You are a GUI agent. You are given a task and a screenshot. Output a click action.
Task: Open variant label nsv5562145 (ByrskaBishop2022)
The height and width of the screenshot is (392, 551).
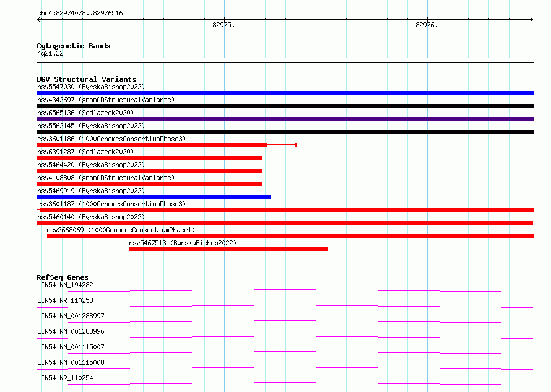[91, 126]
